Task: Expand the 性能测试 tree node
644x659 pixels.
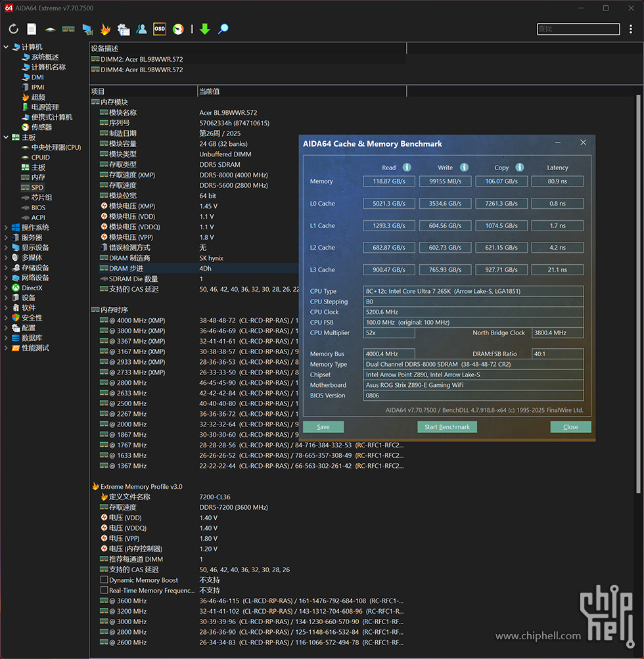Action: coord(7,348)
